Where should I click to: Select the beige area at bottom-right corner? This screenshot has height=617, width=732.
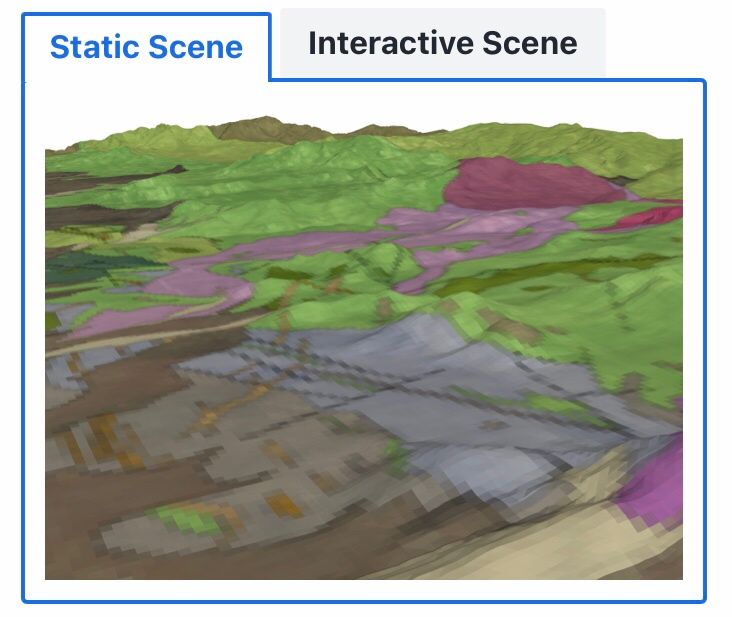tap(620, 550)
